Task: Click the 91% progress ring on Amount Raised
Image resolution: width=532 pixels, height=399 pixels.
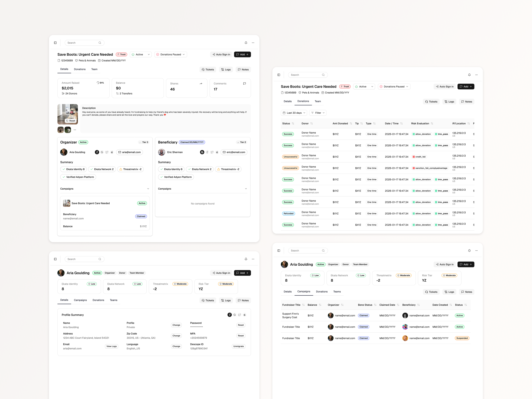Action: coord(97,83)
